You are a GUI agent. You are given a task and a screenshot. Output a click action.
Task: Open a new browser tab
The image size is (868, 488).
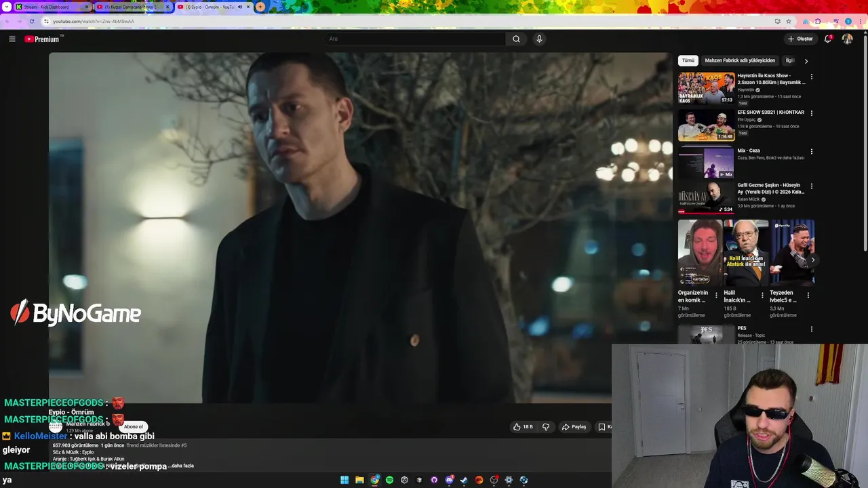pyautogui.click(x=260, y=7)
